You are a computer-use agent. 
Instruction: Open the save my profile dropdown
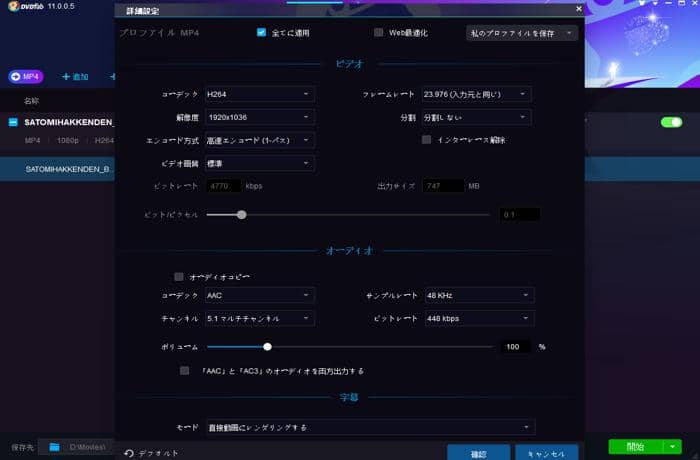[523, 33]
